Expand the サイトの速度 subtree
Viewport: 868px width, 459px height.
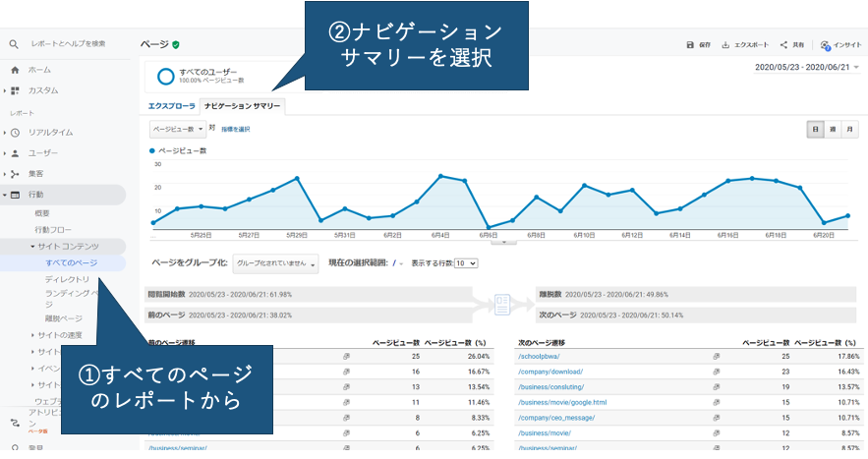[x=32, y=335]
